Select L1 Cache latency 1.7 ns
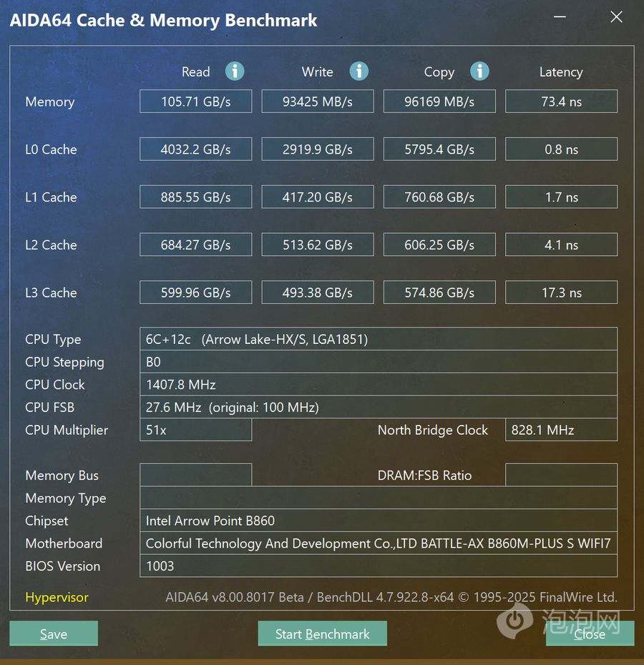 coord(561,197)
